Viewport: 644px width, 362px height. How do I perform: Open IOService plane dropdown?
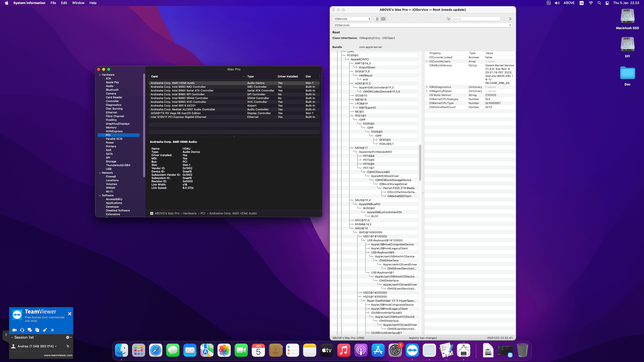pyautogui.click(x=352, y=19)
